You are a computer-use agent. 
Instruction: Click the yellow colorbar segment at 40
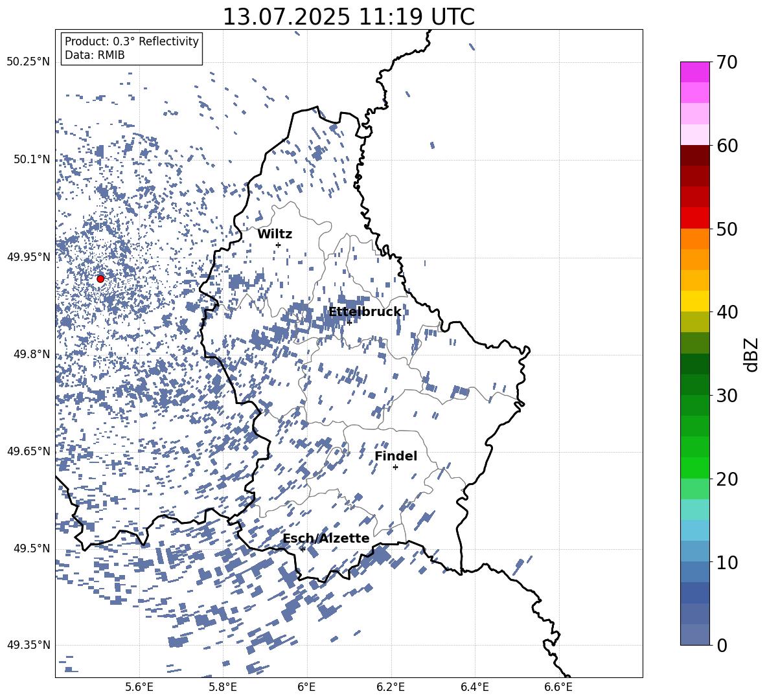694,301
